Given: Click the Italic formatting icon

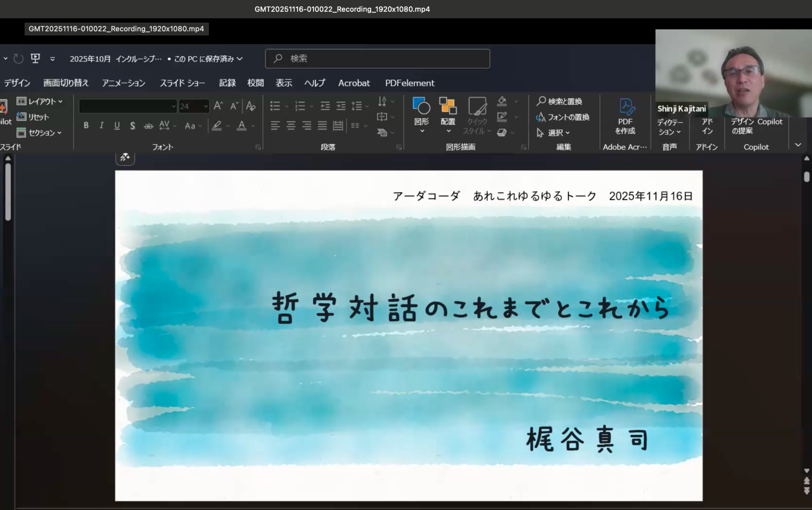Looking at the screenshot, I should [x=101, y=125].
